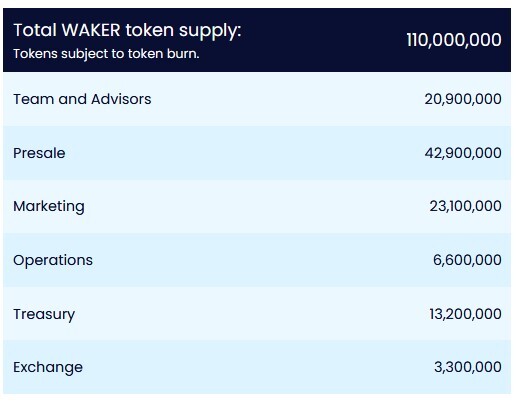The height and width of the screenshot is (403, 521).
Task: Select the Operations row label
Action: 53,261
